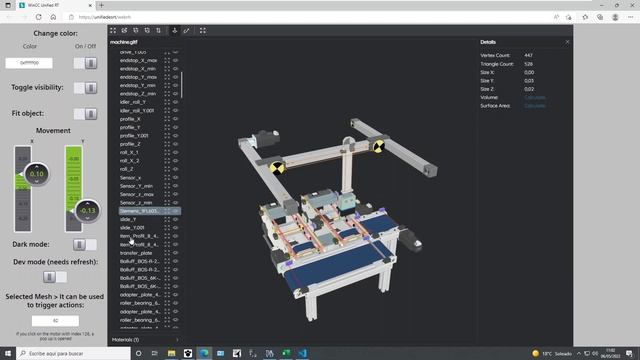Click the Windows taskbar search box
Image resolution: width=640 pixels, height=360 pixels.
click(x=73, y=353)
